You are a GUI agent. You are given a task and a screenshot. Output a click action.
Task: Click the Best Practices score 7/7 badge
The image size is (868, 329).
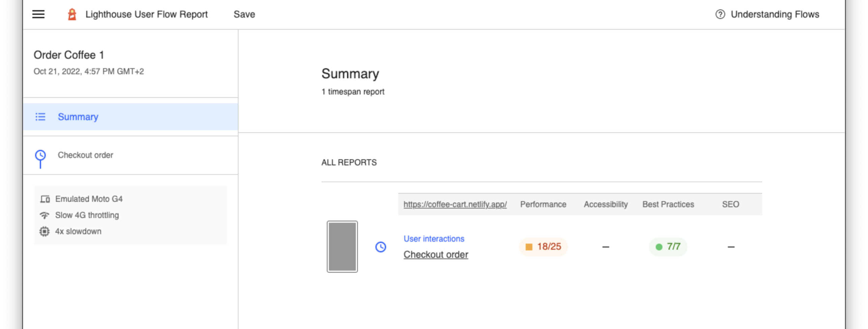(x=668, y=247)
